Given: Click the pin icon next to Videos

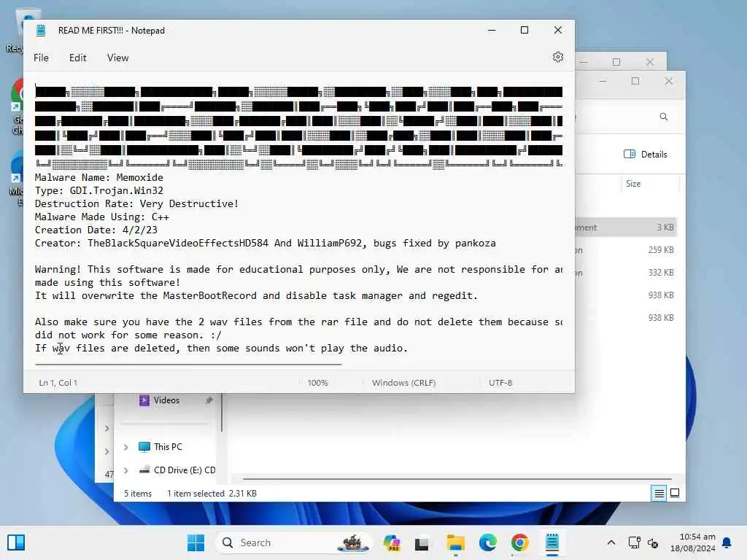Looking at the screenshot, I should tap(209, 400).
